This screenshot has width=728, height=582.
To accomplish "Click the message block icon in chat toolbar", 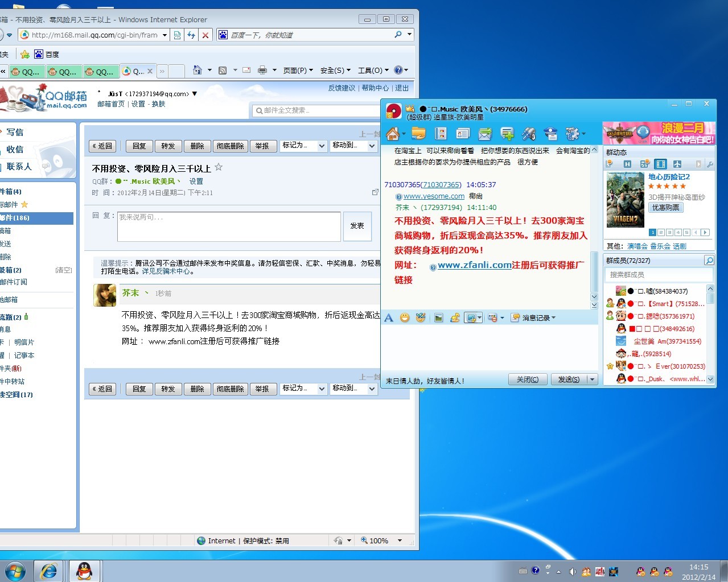I will (x=493, y=317).
